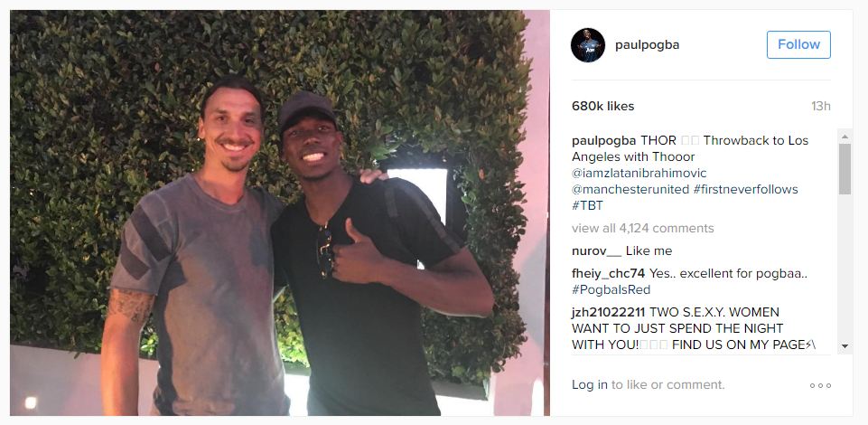Open commenter fheiy_chc74 profile
This screenshot has width=868, height=425.
coord(608,273)
